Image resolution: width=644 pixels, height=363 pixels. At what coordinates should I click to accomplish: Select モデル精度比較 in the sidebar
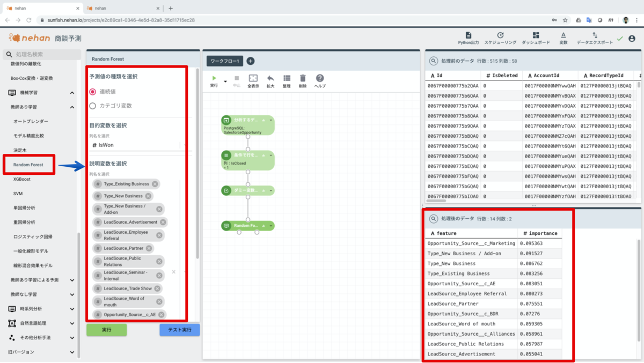coord(28,136)
